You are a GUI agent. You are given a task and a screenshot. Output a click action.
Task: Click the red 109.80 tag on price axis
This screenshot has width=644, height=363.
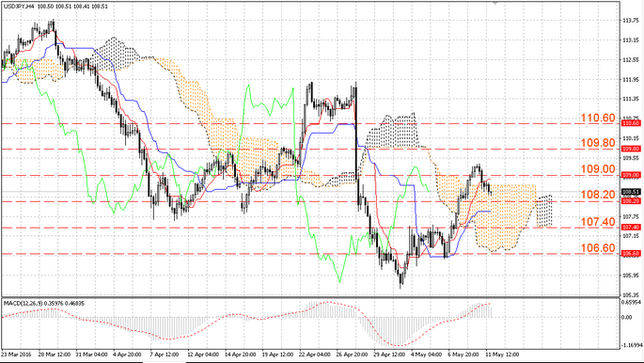point(631,149)
